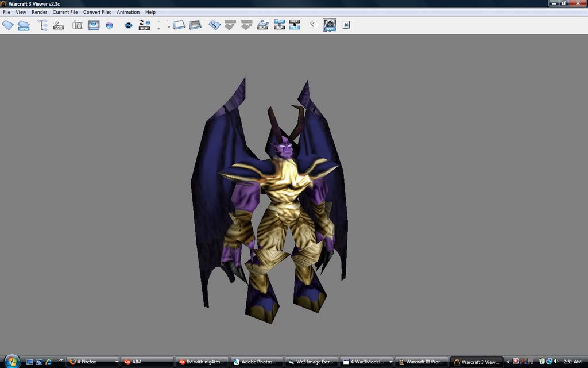
Task: Click the Warcraft 3 Viewer taskbar button
Action: coord(476,362)
